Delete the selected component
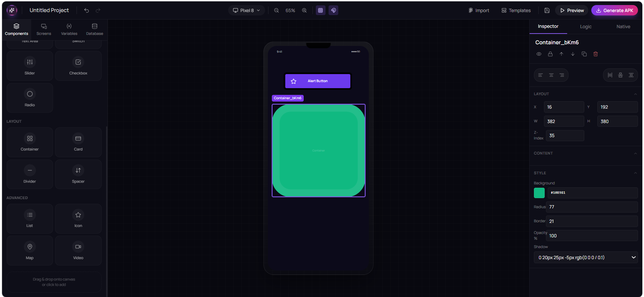 pos(596,54)
